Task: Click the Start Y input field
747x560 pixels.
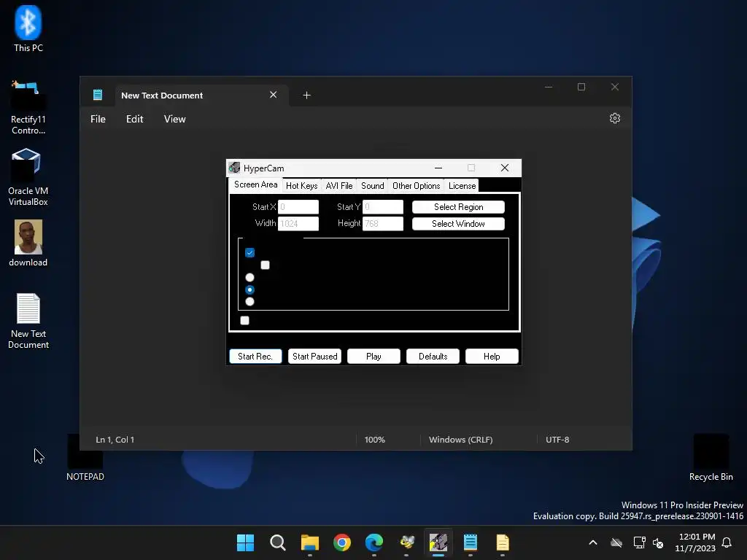Action: coord(382,206)
